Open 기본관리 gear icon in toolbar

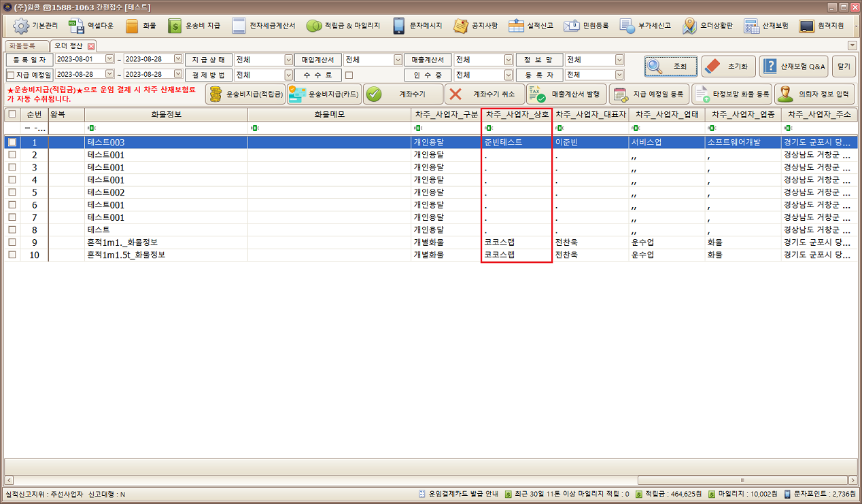coord(21,26)
